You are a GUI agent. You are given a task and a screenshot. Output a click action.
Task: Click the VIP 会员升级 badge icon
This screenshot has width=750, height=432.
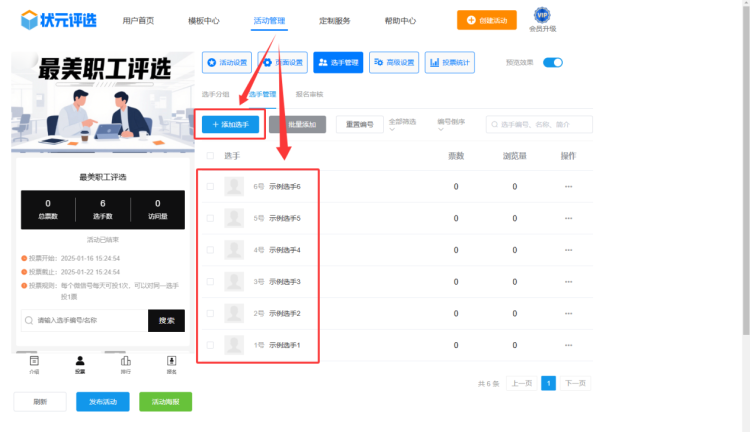(542, 15)
